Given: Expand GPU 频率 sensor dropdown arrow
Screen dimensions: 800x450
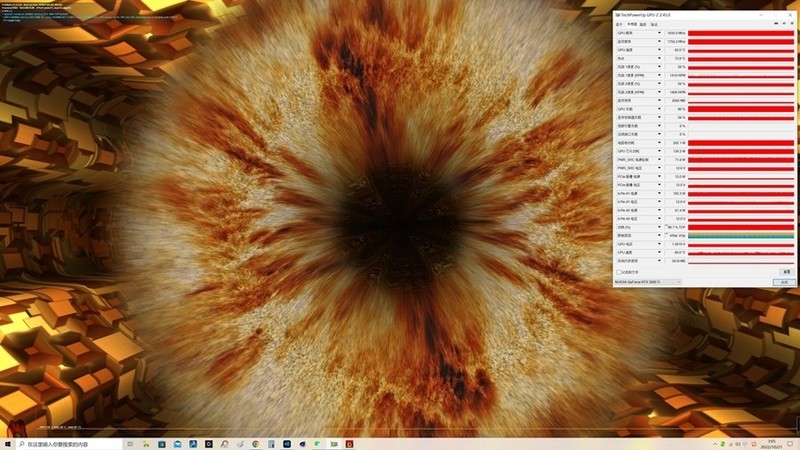Looking at the screenshot, I should [x=659, y=33].
